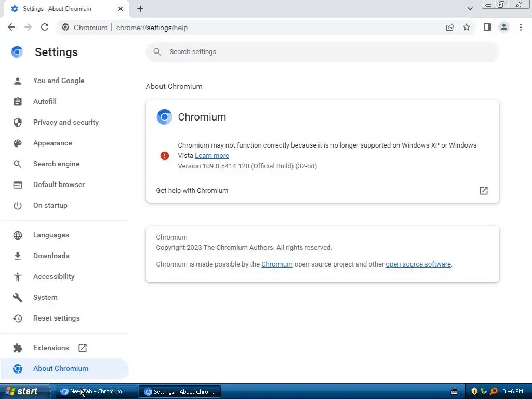532x399 pixels.
Task: Open the Chromium open source project link
Action: [277, 264]
